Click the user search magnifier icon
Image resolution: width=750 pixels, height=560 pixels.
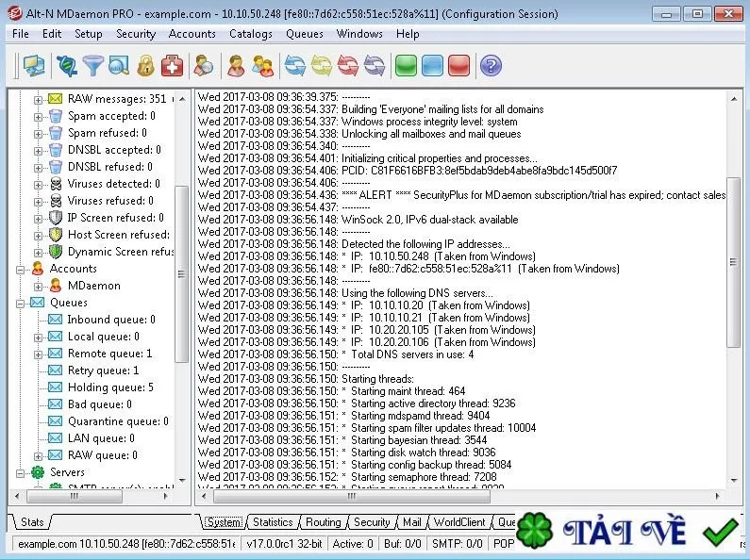204,66
